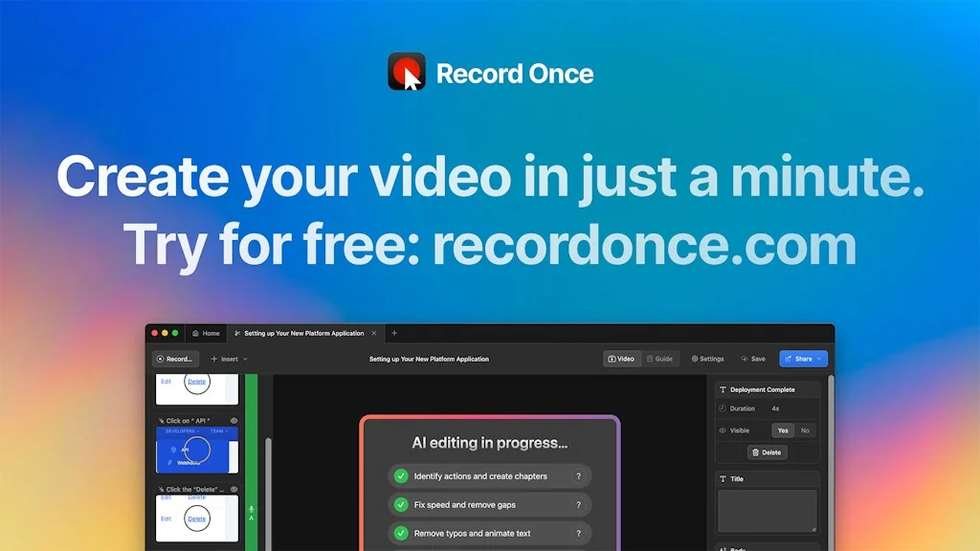Screen dimensions: 980x551
Task: Click the right properties panel scrollbar
Action: 831,462
